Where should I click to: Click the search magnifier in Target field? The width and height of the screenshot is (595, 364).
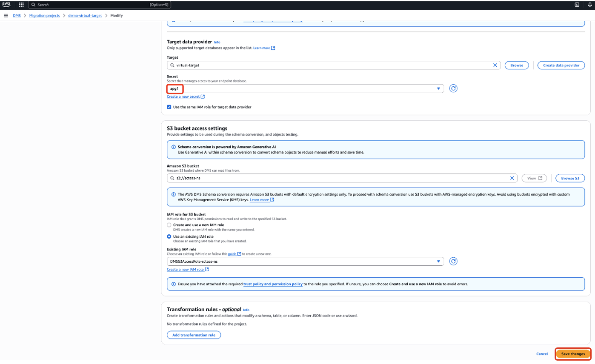172,65
